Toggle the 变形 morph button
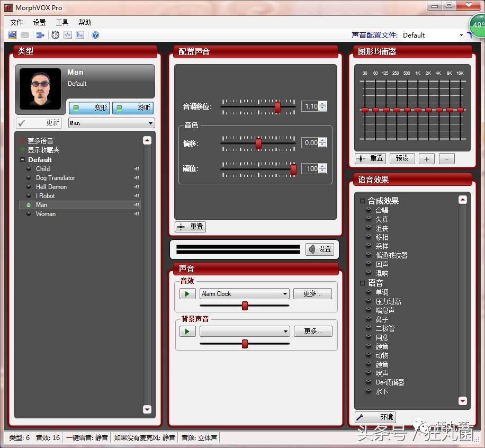 coord(89,107)
